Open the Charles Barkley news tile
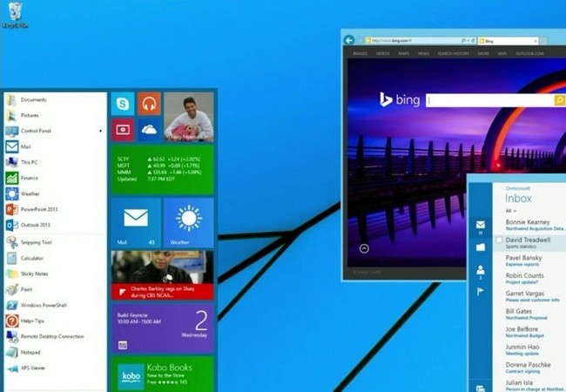 click(x=163, y=275)
